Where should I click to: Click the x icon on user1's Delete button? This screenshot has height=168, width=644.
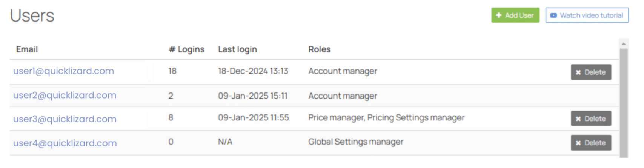click(578, 72)
